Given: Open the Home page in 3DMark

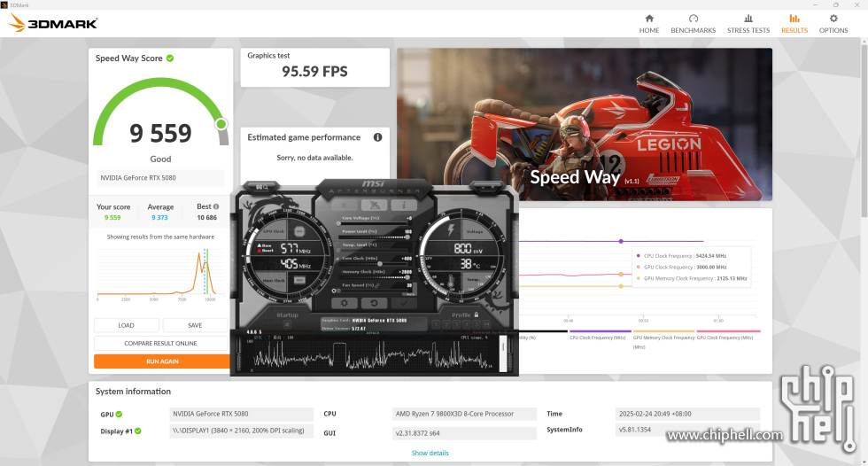Looking at the screenshot, I should point(648,24).
